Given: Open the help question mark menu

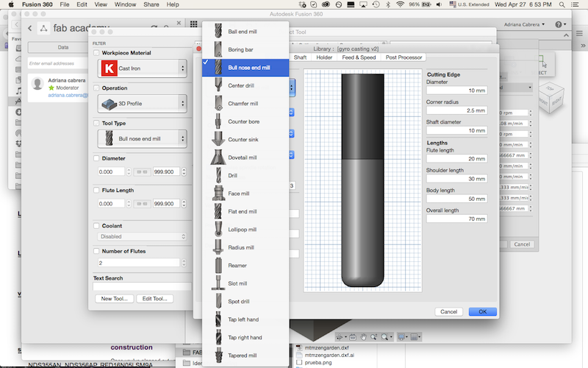Looking at the screenshot, I should click(x=560, y=24).
